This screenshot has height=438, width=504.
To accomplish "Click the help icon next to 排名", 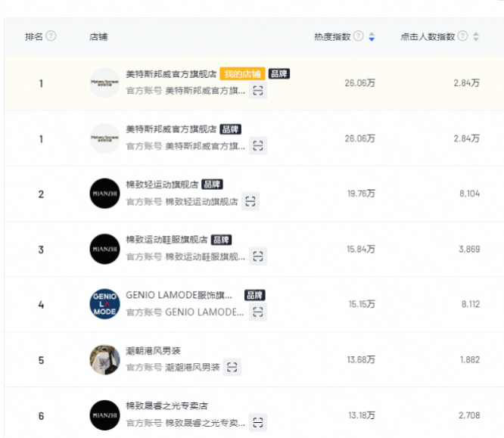I will 51,36.
